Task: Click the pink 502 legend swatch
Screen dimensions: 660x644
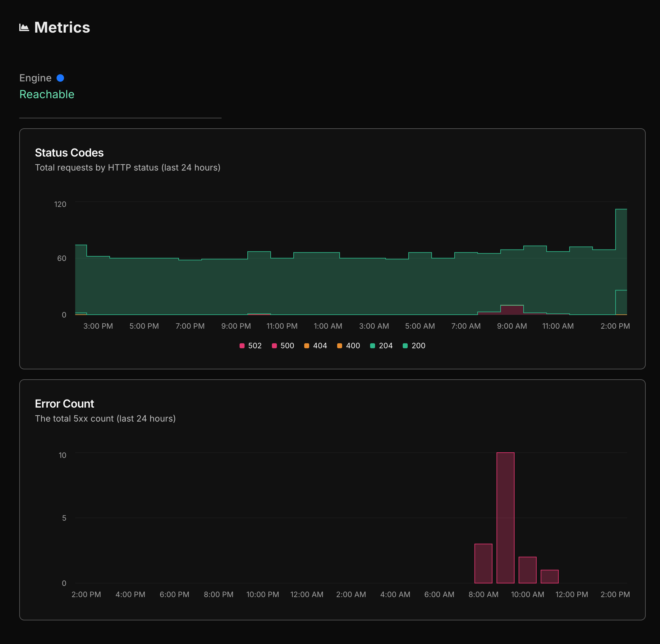Action: coord(242,346)
